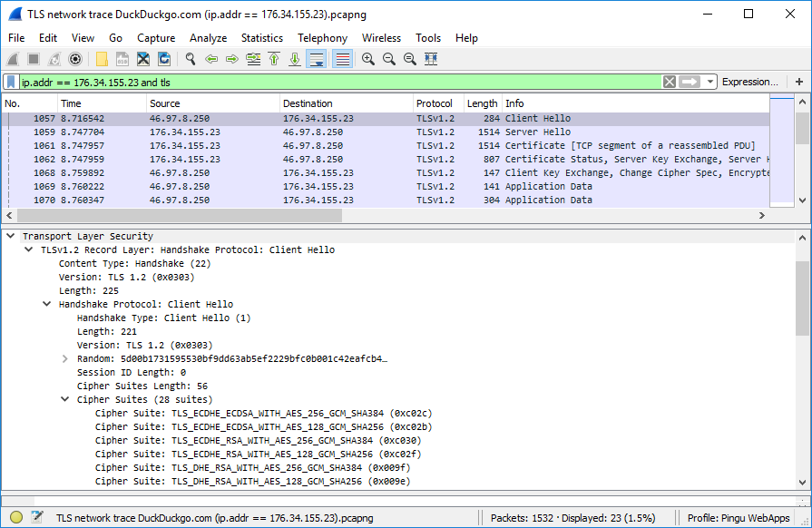Click the find packet magnifier icon
The height and width of the screenshot is (528, 812).
(x=191, y=59)
